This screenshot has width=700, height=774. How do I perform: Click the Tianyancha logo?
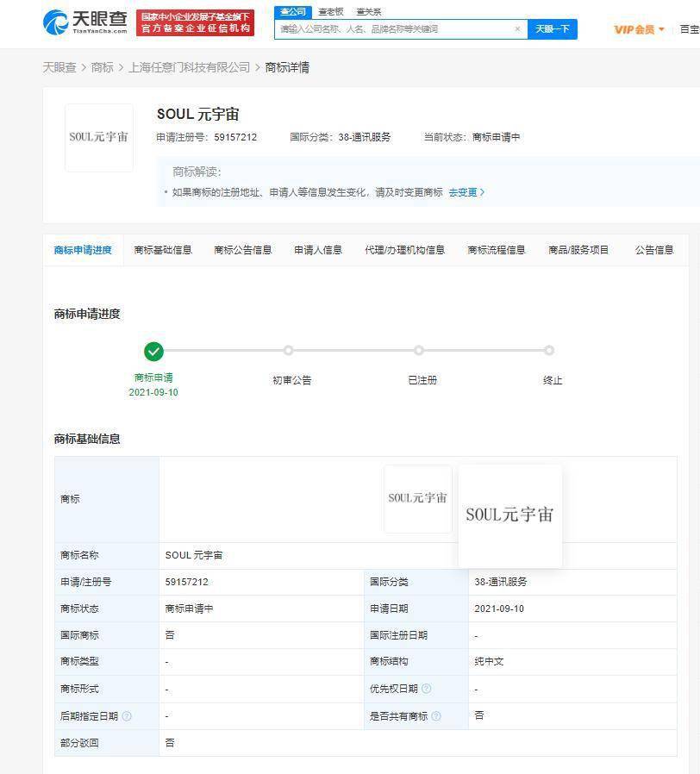85,22
